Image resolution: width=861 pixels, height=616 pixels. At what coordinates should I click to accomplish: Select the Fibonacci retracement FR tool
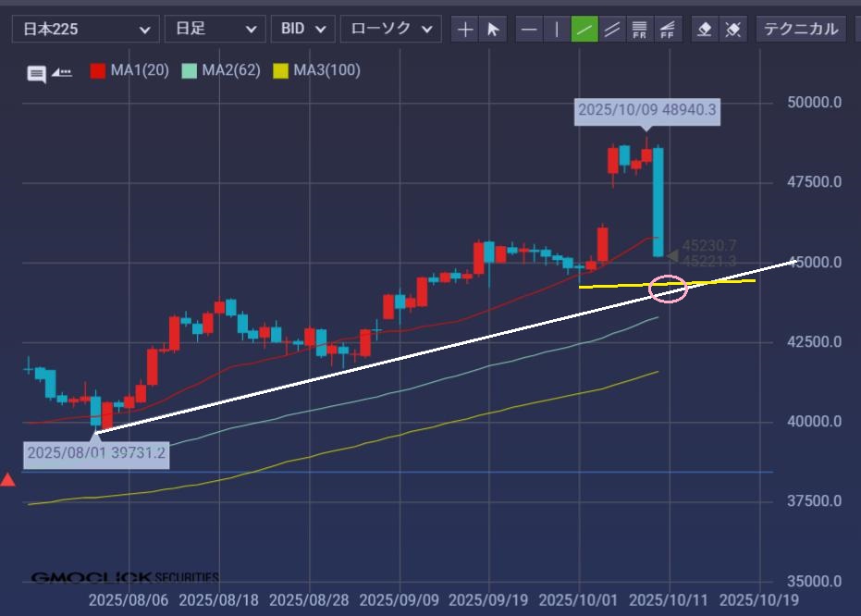click(639, 30)
